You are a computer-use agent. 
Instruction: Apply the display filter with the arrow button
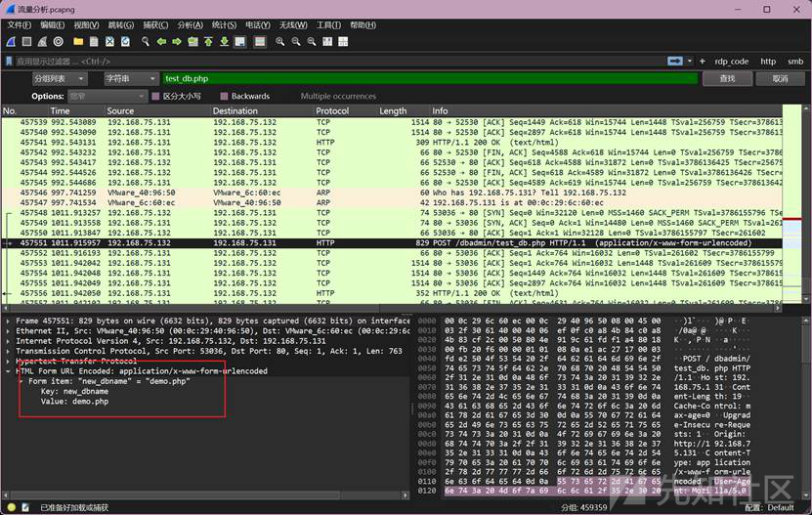pos(675,62)
